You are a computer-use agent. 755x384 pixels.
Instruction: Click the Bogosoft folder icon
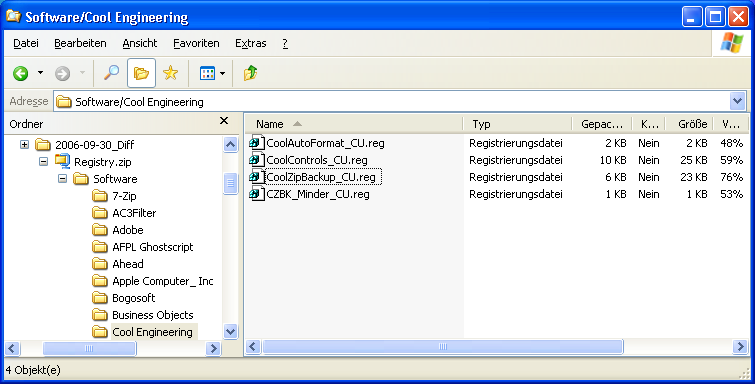tap(100, 298)
